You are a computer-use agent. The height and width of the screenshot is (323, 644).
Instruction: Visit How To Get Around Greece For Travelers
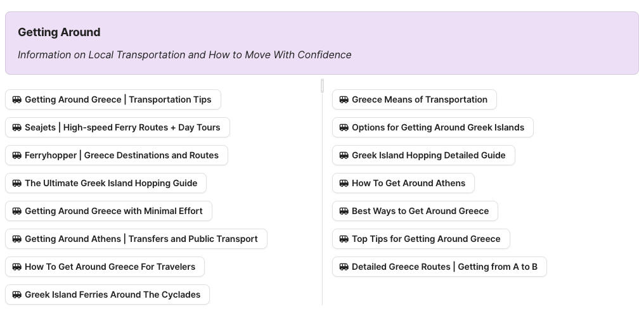(110, 267)
